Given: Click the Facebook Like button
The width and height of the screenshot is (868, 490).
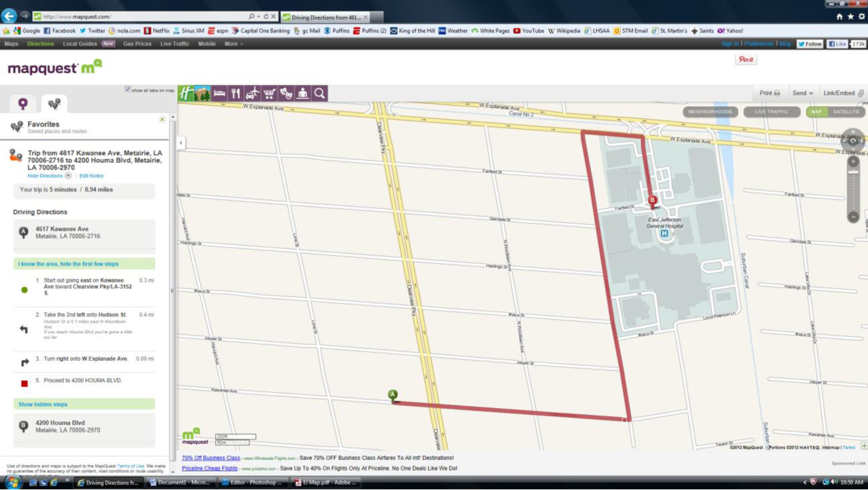Looking at the screenshot, I should 837,44.
